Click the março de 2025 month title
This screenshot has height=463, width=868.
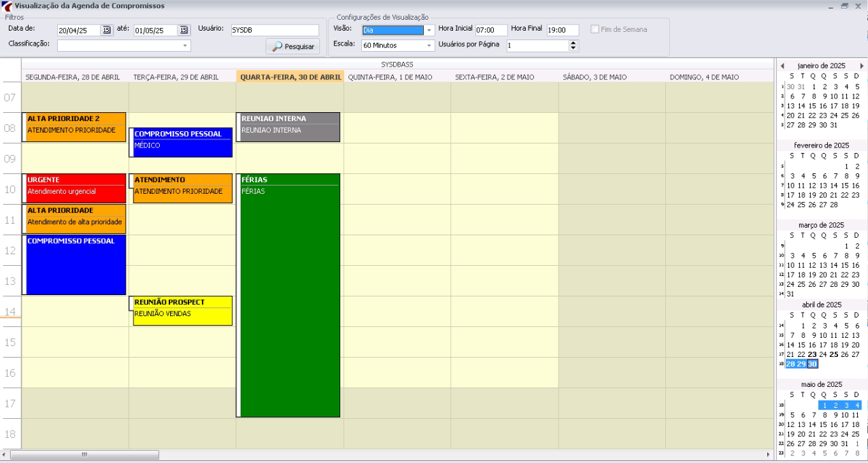tap(822, 225)
